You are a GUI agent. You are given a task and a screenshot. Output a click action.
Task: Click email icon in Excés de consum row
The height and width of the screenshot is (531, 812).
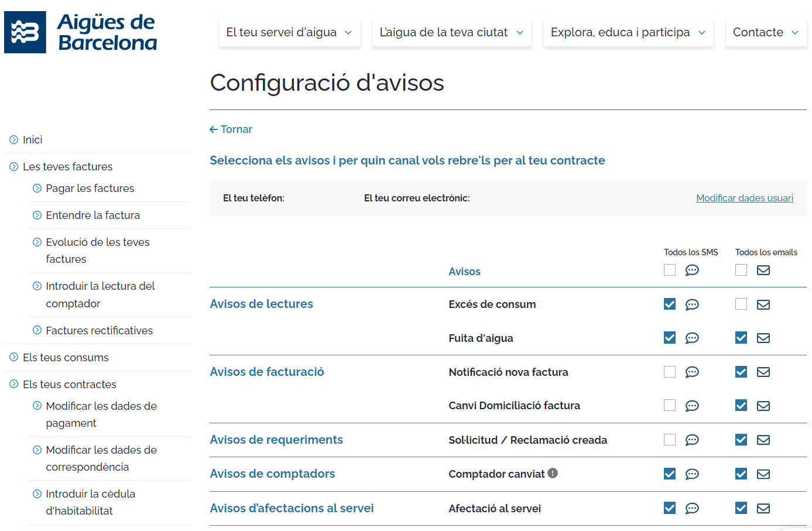pos(763,304)
